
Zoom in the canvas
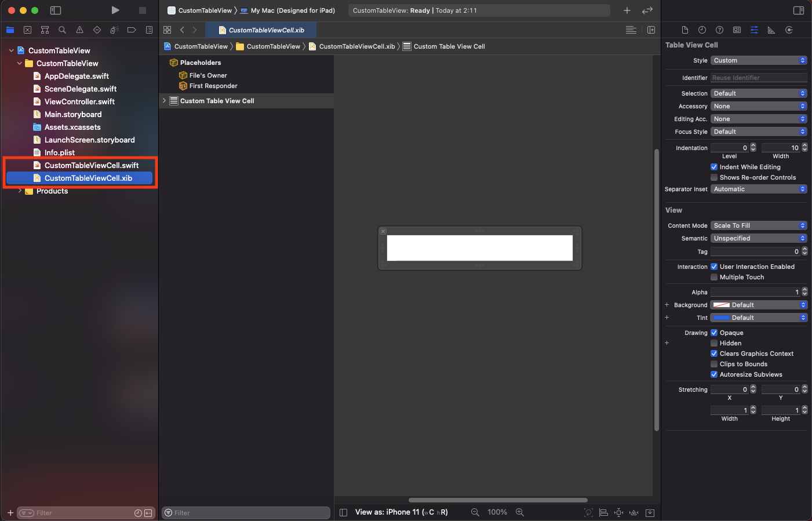pyautogui.click(x=520, y=512)
